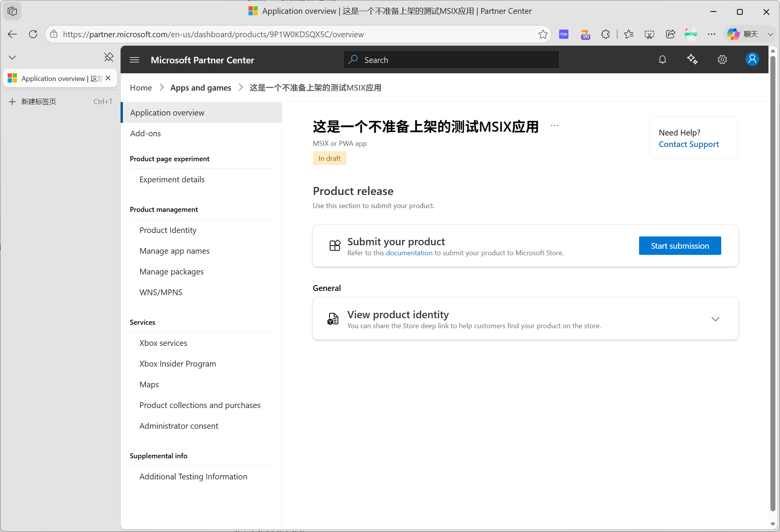The image size is (780, 532).
Task: Open Xbox Insider Program
Action: pyautogui.click(x=177, y=363)
